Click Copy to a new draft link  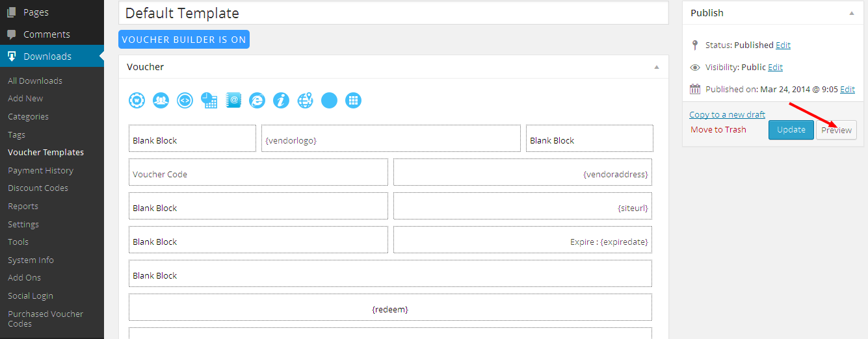pos(727,114)
